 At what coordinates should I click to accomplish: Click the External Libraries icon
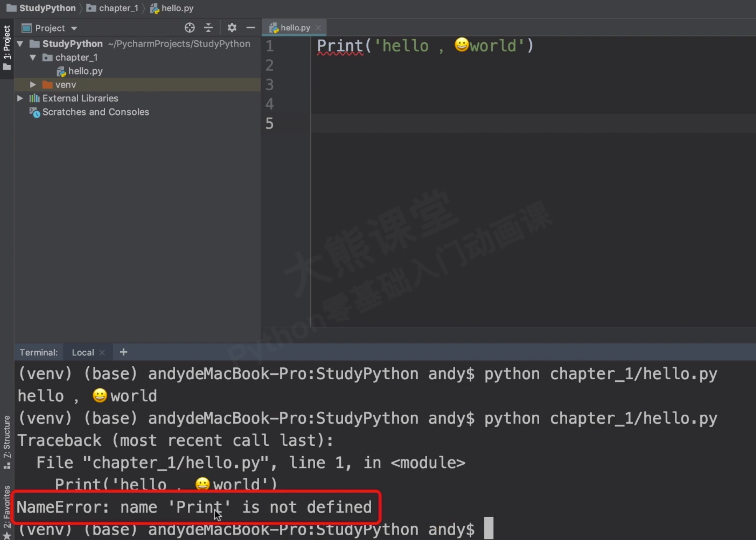click(34, 98)
